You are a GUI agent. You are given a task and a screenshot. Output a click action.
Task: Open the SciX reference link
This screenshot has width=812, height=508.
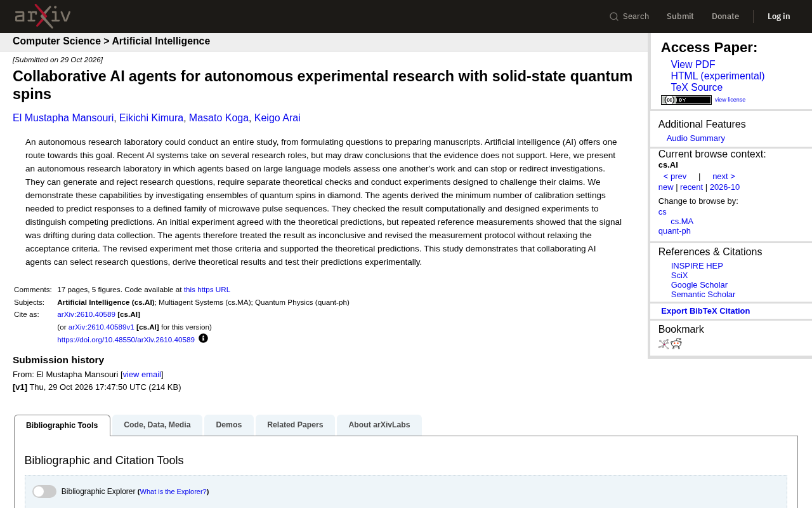coord(679,276)
